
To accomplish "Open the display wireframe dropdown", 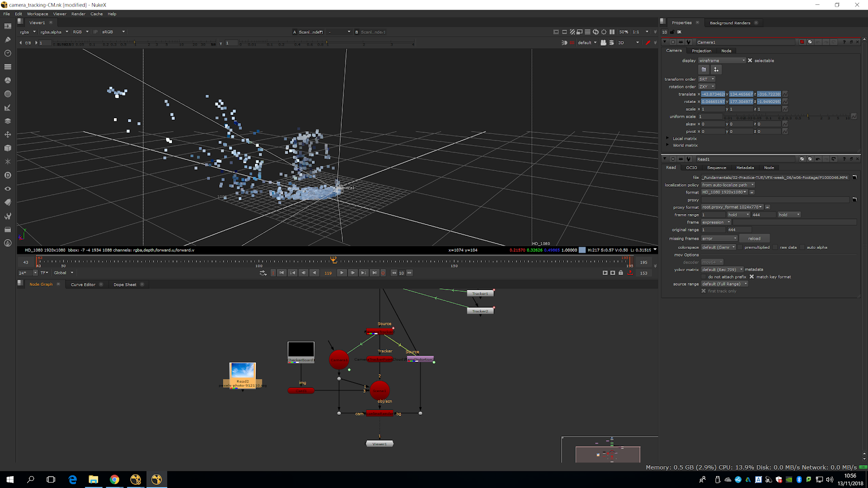I will pos(722,61).
